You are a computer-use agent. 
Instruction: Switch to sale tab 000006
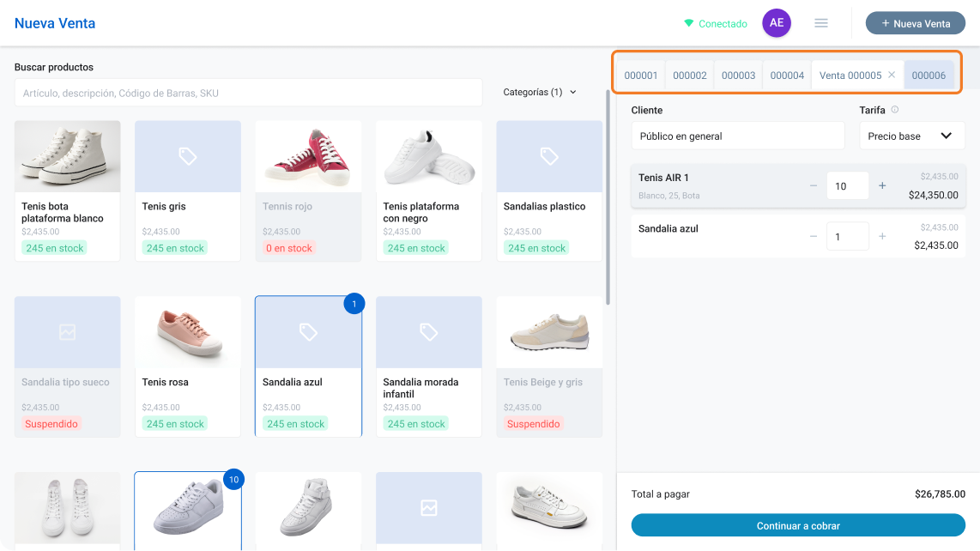click(929, 75)
